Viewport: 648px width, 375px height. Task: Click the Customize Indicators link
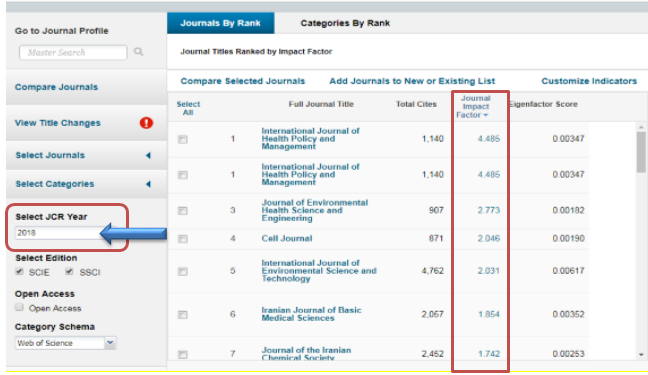coord(589,81)
